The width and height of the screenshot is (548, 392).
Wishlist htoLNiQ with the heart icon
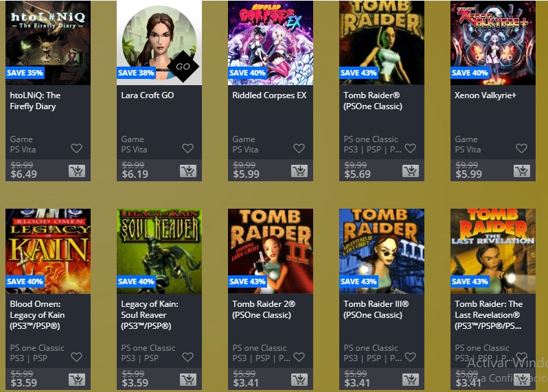click(x=76, y=148)
